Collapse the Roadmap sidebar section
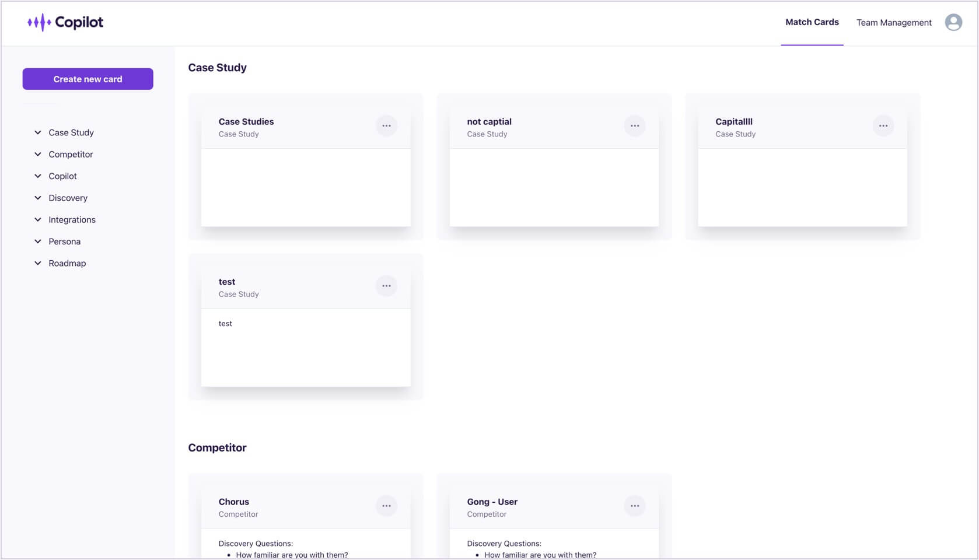This screenshot has height=560, width=979. click(x=38, y=263)
